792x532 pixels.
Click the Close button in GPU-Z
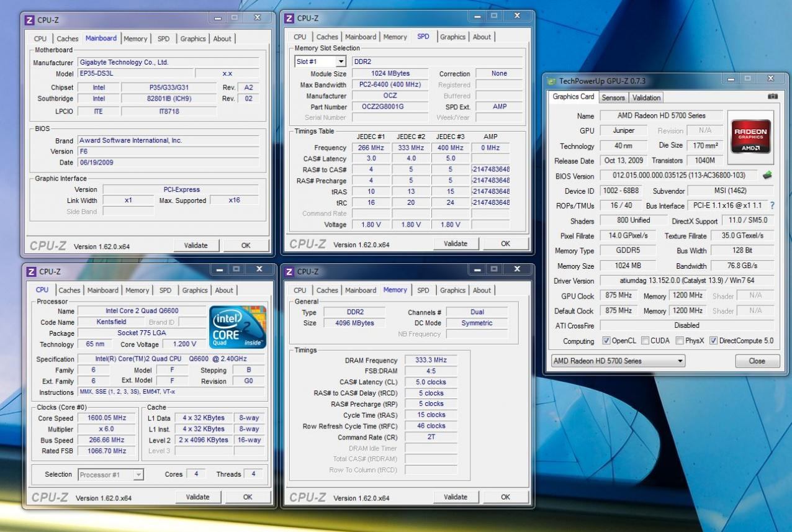point(757,361)
